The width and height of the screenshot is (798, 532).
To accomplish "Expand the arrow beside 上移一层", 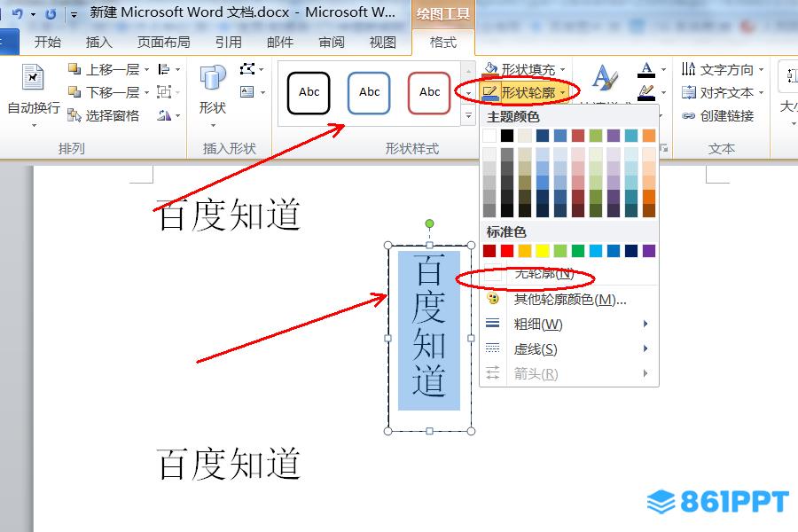I will (x=146, y=70).
